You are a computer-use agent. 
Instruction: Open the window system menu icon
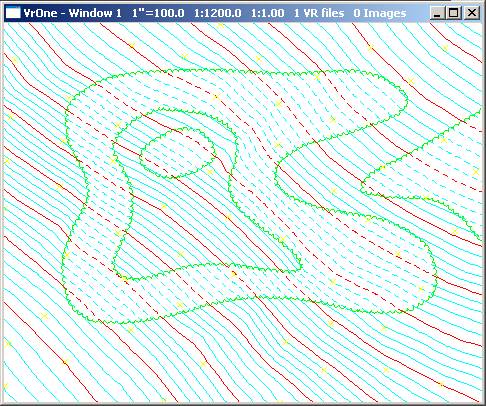(x=13, y=13)
